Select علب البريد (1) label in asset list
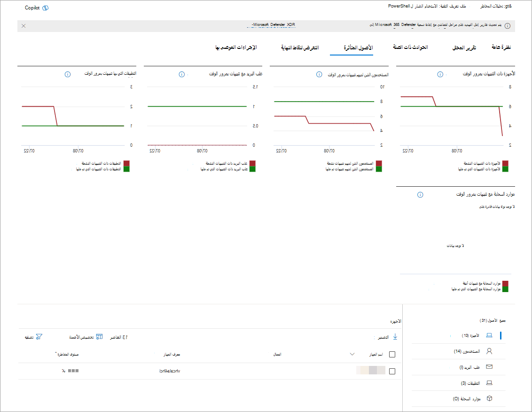This screenshot has width=532, height=412. pyautogui.click(x=469, y=367)
